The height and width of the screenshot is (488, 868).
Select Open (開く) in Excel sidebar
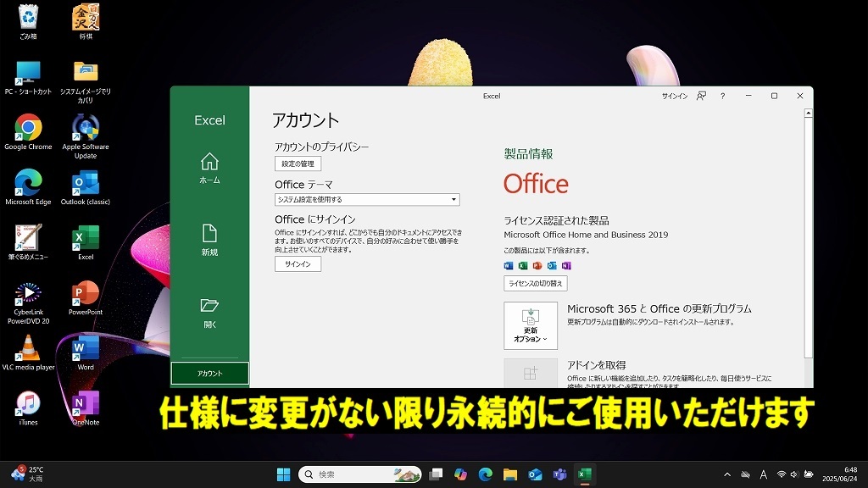[210, 313]
